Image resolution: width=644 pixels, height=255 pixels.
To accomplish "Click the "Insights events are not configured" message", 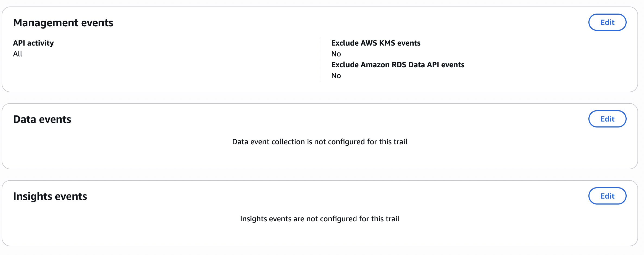I will click(x=320, y=219).
